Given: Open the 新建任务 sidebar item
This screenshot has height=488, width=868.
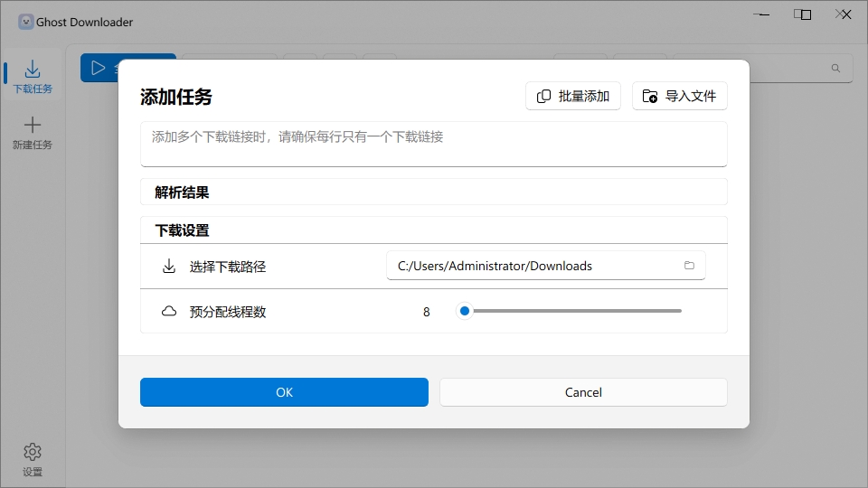Looking at the screenshot, I should [33, 134].
